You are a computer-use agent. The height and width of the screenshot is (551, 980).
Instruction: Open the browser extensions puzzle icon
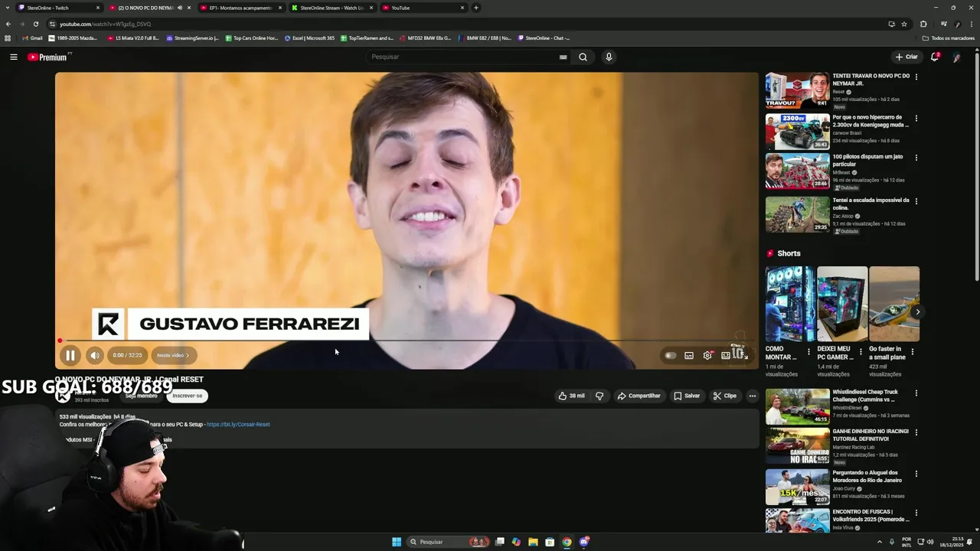click(x=923, y=24)
